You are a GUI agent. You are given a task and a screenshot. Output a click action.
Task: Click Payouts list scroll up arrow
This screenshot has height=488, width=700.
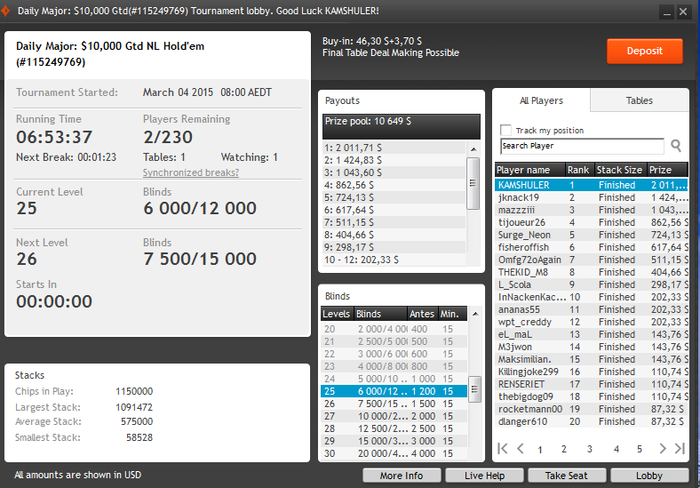pos(473,149)
